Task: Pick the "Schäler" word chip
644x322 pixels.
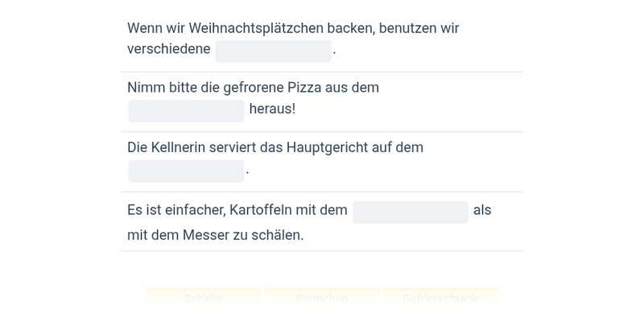Action: click(x=204, y=299)
